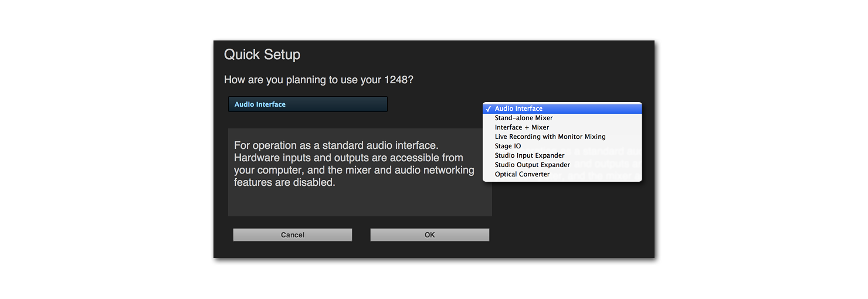Open the Audio Interface preset dropdown
The width and height of the screenshot is (868, 299).
pyautogui.click(x=307, y=104)
